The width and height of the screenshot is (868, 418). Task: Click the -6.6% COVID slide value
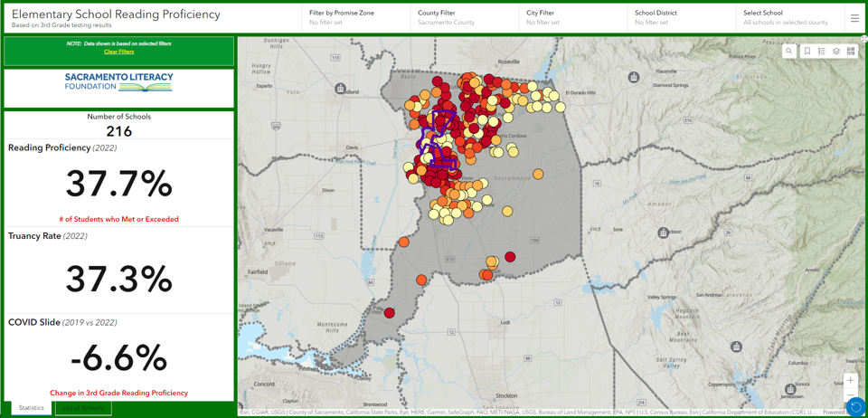(x=119, y=358)
